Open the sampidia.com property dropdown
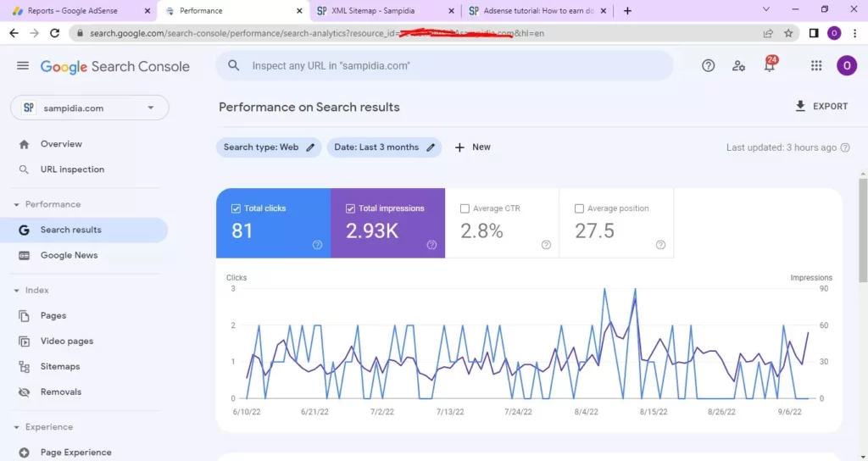 coord(90,108)
